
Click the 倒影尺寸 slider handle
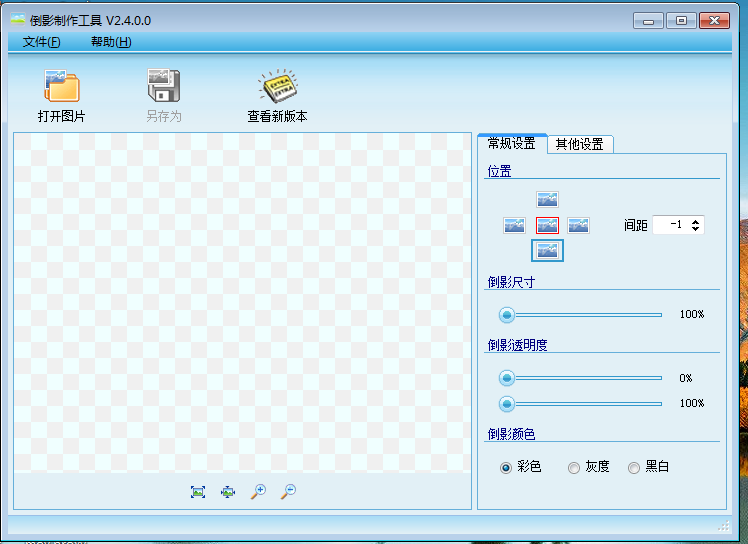[x=507, y=314]
